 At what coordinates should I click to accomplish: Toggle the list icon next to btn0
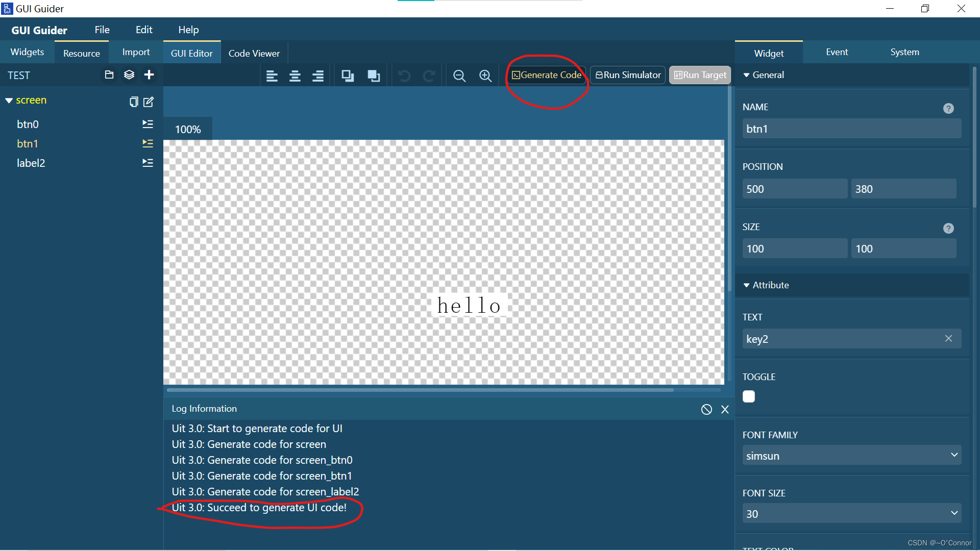tap(148, 124)
